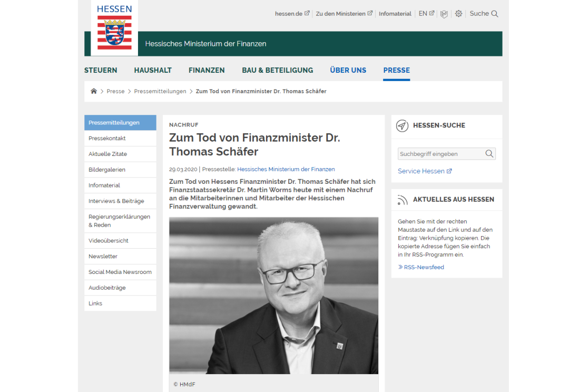Open the STEUERN main menu

point(101,70)
